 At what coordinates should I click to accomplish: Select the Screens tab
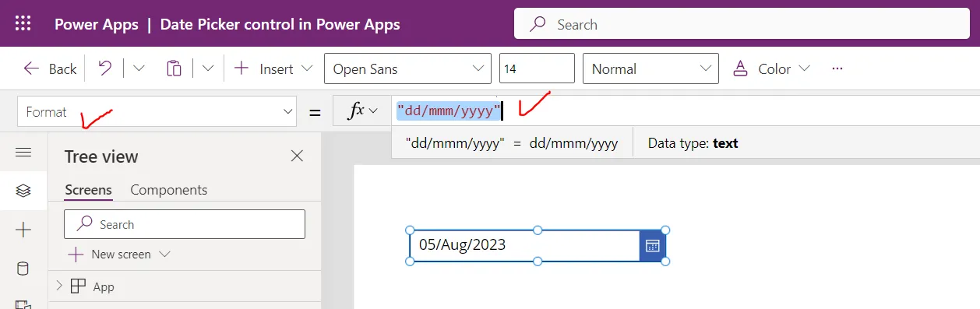88,190
